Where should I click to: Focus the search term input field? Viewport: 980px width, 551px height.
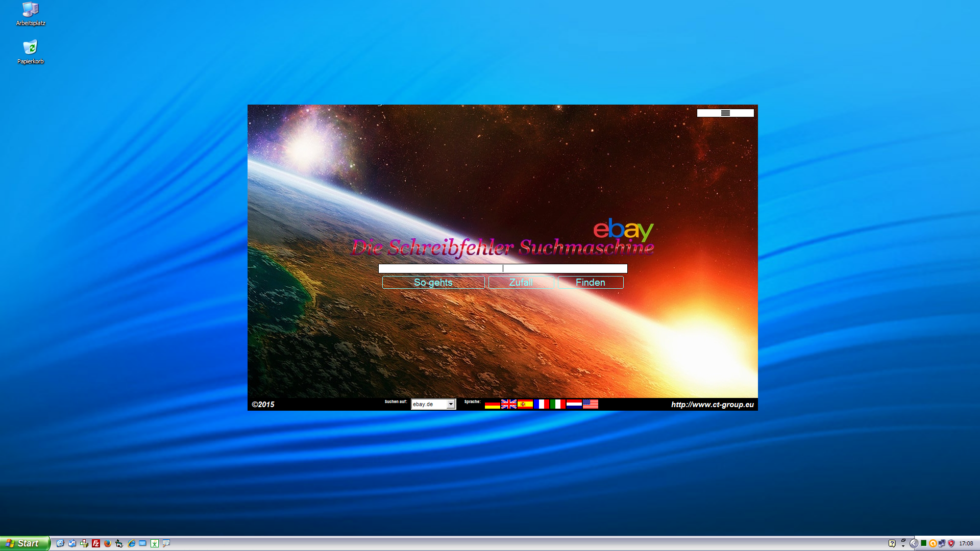[x=503, y=268]
